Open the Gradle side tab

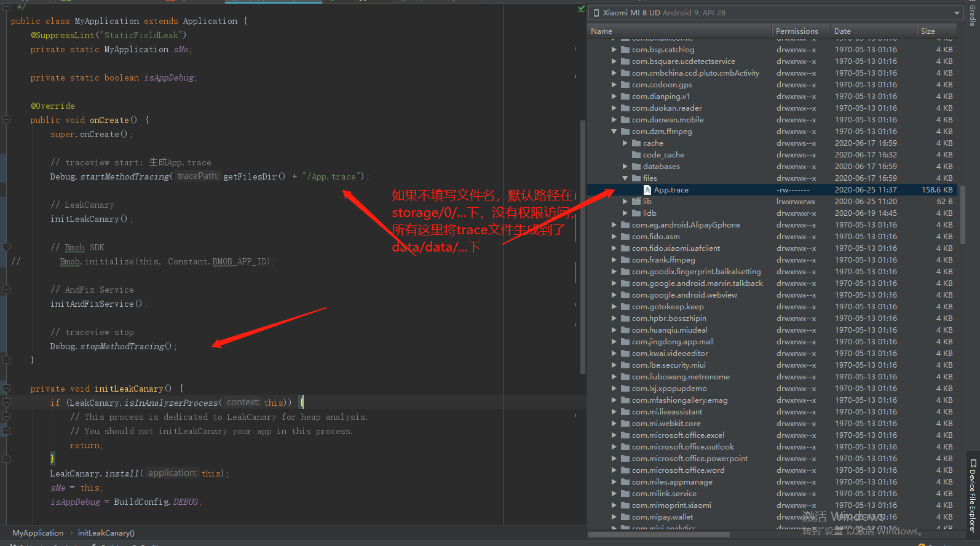[x=973, y=14]
